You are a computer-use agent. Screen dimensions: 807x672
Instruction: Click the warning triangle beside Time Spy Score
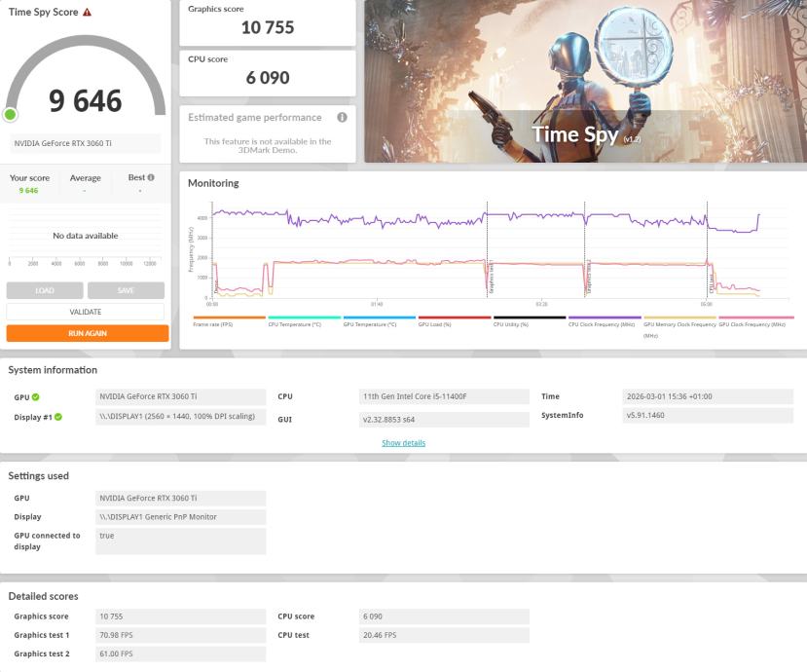point(87,12)
